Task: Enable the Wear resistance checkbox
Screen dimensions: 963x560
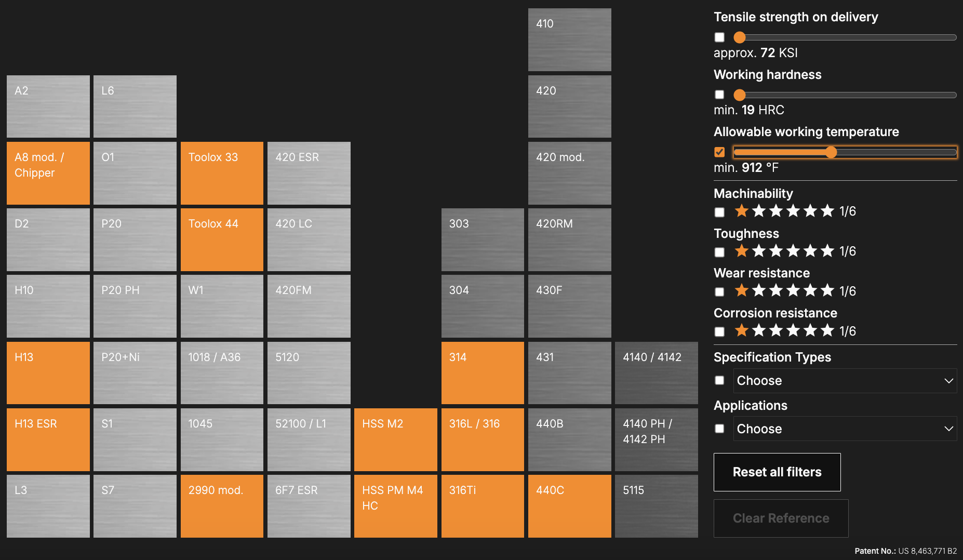Action: click(719, 292)
